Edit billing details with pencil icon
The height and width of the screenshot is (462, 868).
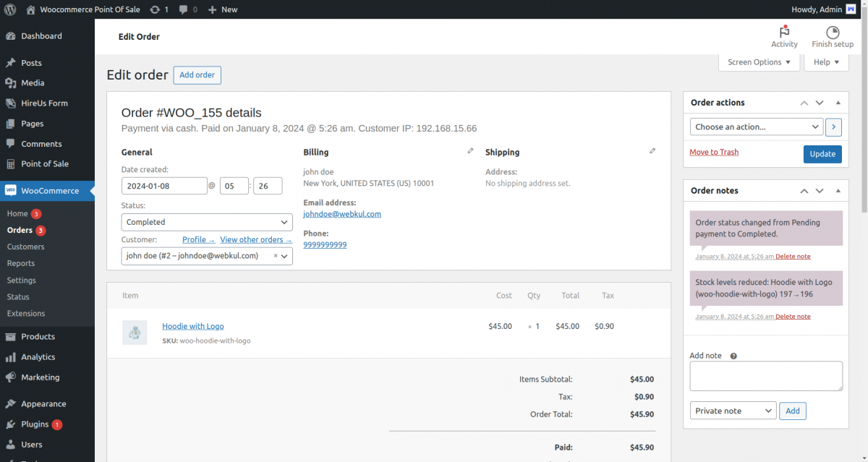tap(470, 151)
